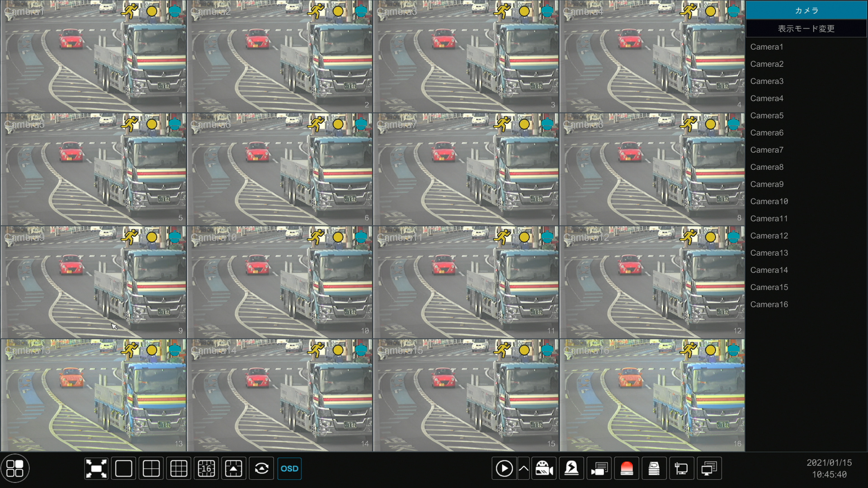The width and height of the screenshot is (868, 488).
Task: Select Camera16 in the camera list
Action: pyautogui.click(x=807, y=305)
